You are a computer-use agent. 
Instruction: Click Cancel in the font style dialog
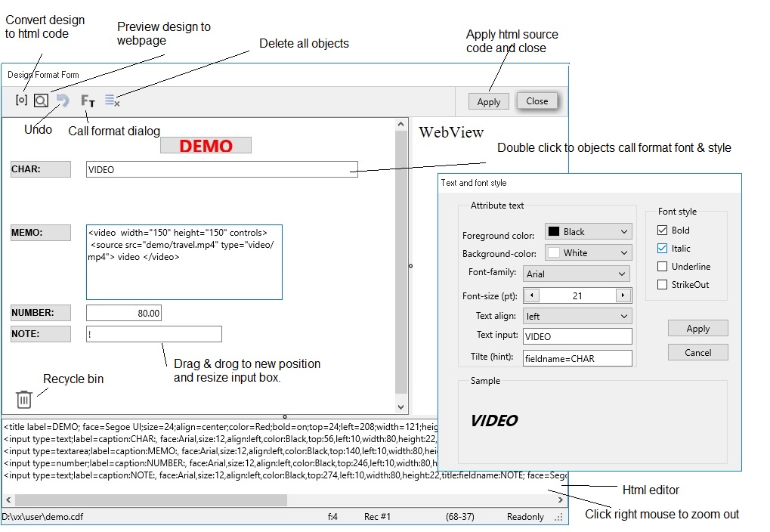point(697,352)
